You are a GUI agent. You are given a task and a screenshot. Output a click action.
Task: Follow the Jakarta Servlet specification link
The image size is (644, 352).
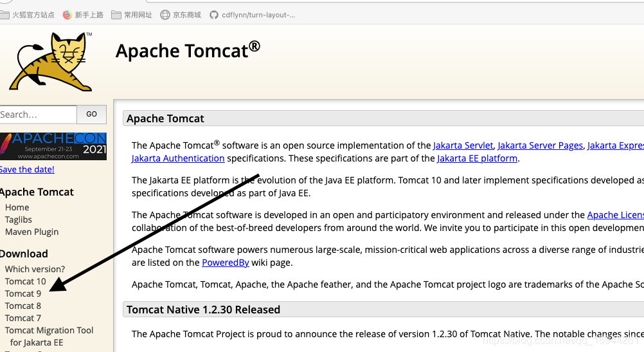tap(463, 145)
